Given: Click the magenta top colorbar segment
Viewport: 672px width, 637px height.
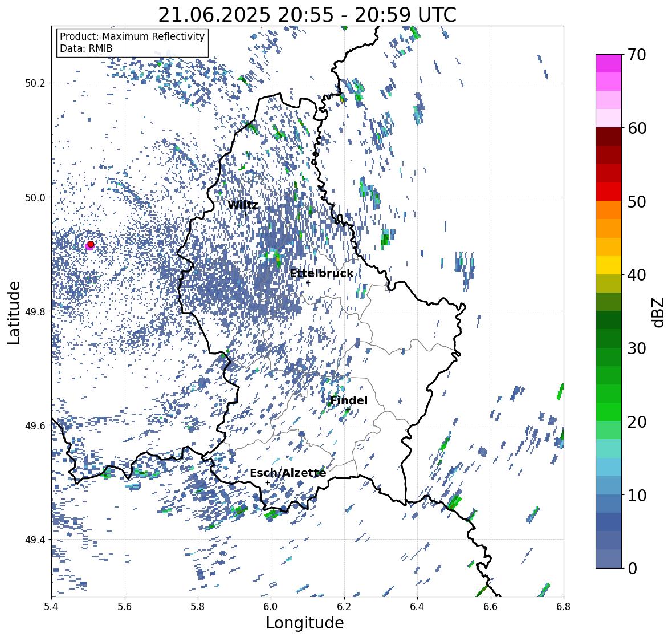Looking at the screenshot, I should click(609, 63).
